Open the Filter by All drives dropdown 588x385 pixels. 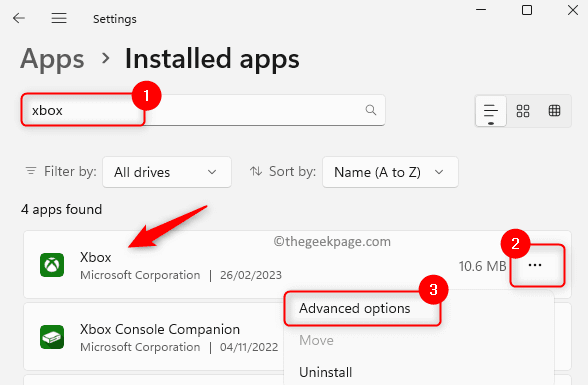click(x=167, y=172)
